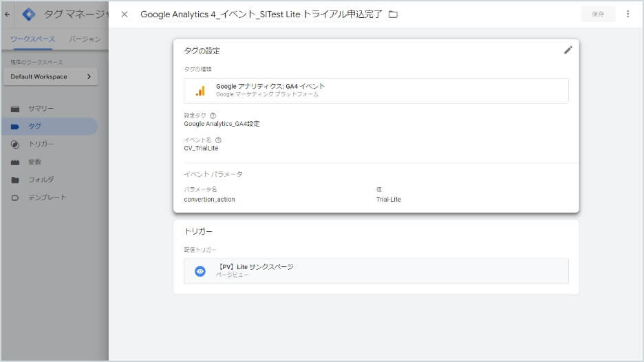Expand the Default Workspace selector
The image size is (644, 362).
(x=50, y=77)
